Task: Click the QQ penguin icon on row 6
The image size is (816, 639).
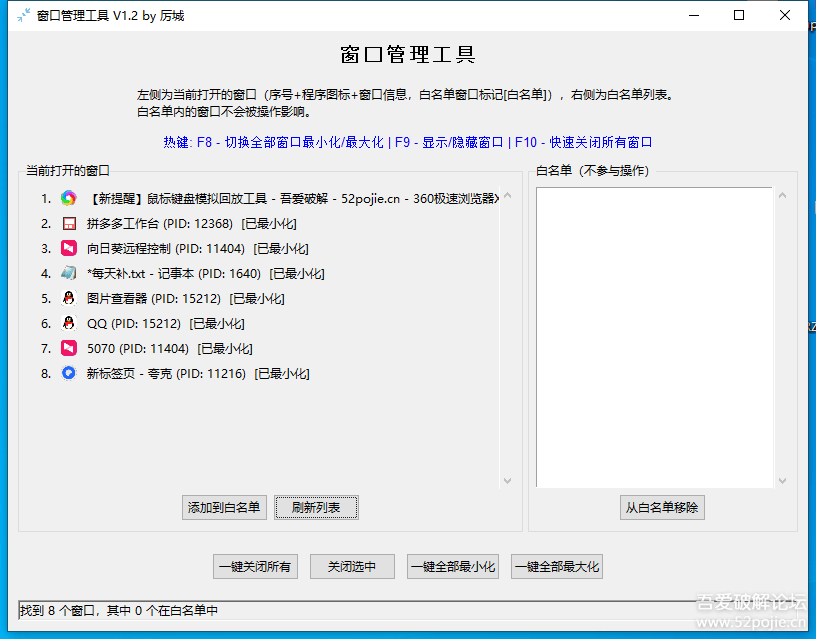Action: pos(66,323)
